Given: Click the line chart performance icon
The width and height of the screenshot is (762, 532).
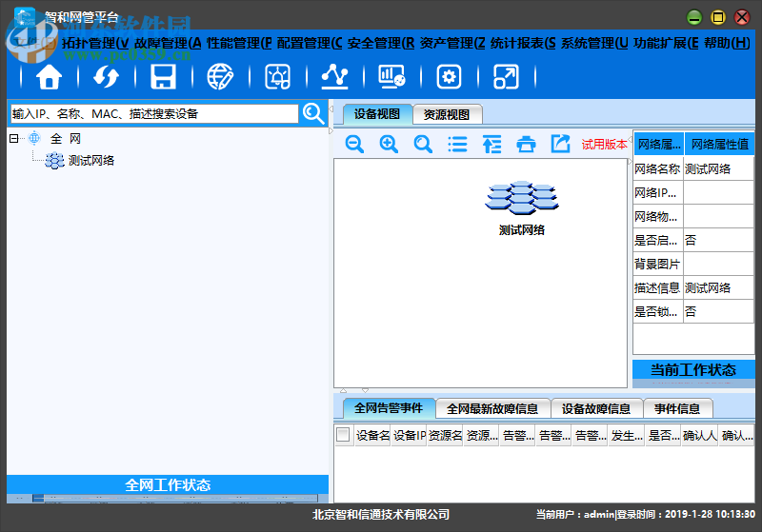Looking at the screenshot, I should (x=335, y=77).
